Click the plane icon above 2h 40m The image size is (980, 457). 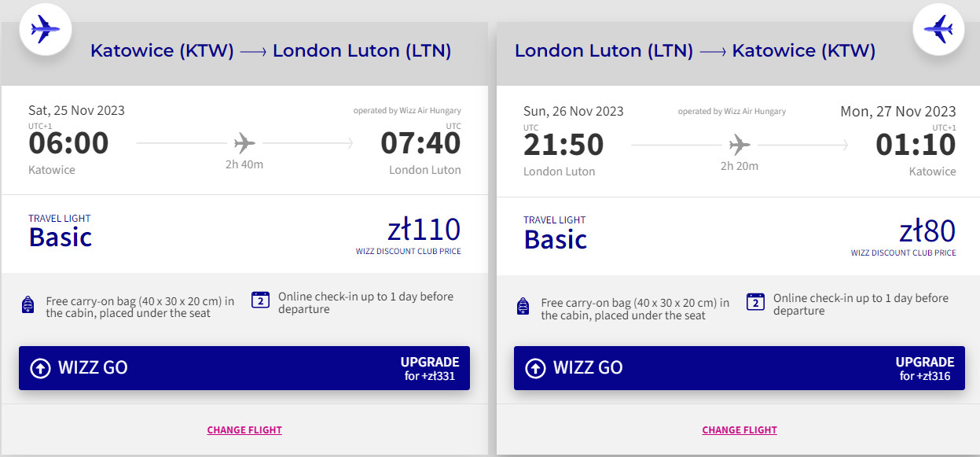coord(245,143)
